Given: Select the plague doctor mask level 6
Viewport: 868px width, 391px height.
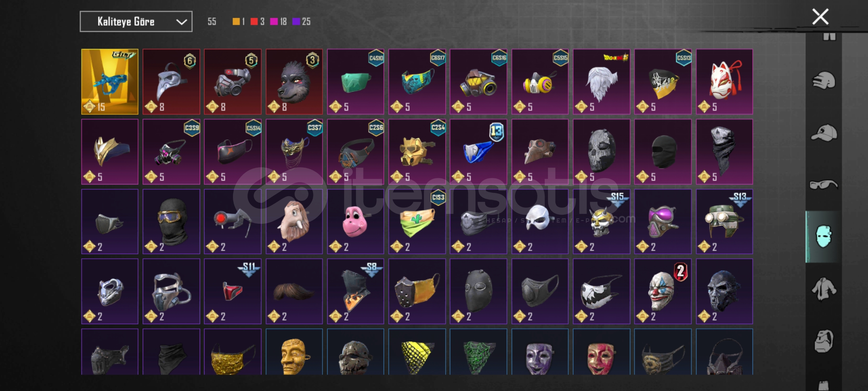Looking at the screenshot, I should coord(171,82).
